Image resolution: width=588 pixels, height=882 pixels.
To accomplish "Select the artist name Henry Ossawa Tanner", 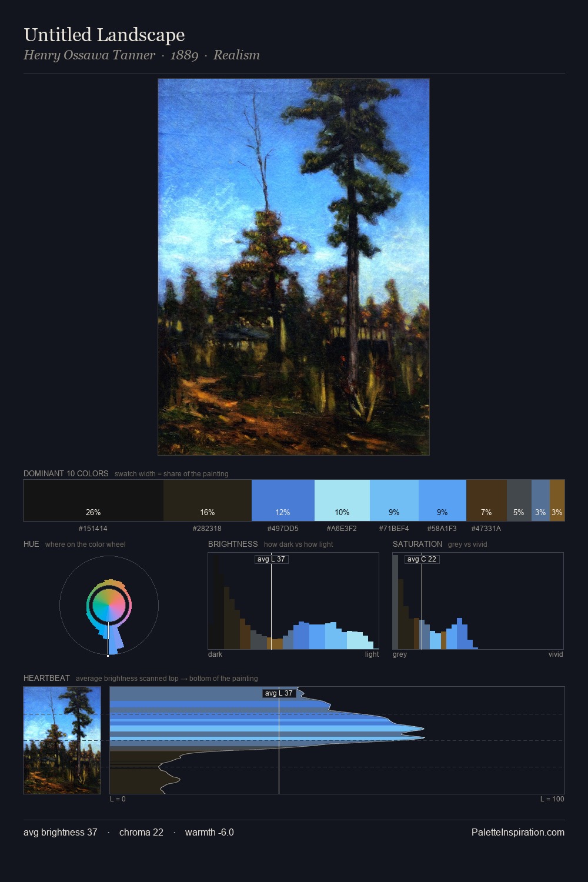I will pos(89,55).
